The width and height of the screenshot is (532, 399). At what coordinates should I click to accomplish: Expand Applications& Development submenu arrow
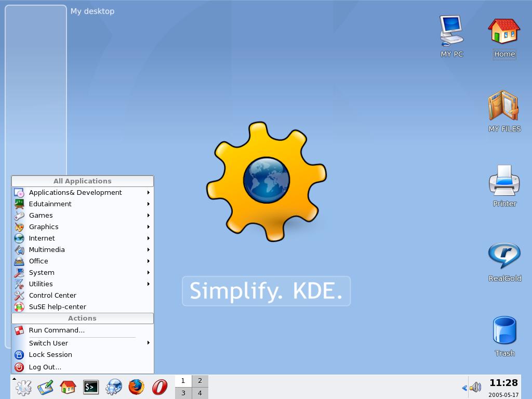pos(148,192)
